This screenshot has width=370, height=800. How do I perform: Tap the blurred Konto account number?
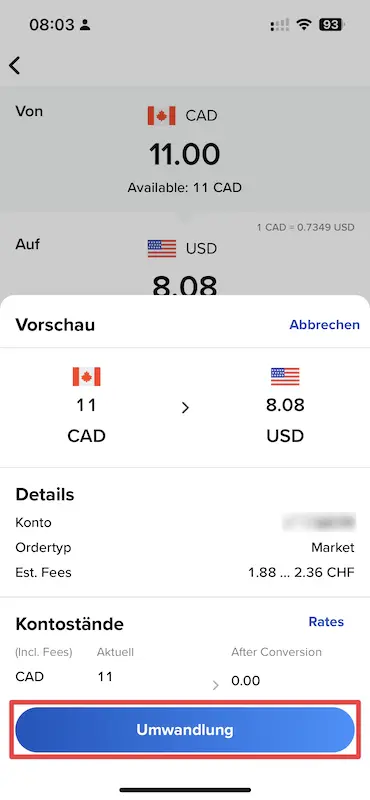pos(319,522)
